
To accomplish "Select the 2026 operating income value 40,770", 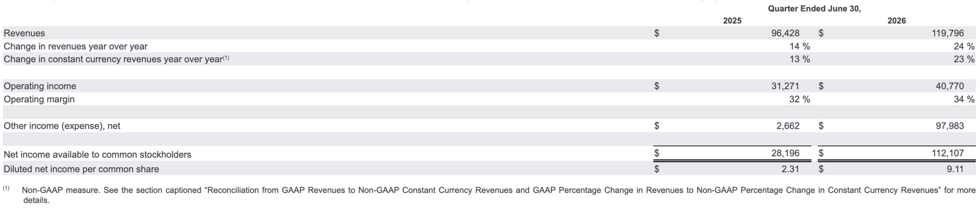I will 950,86.
